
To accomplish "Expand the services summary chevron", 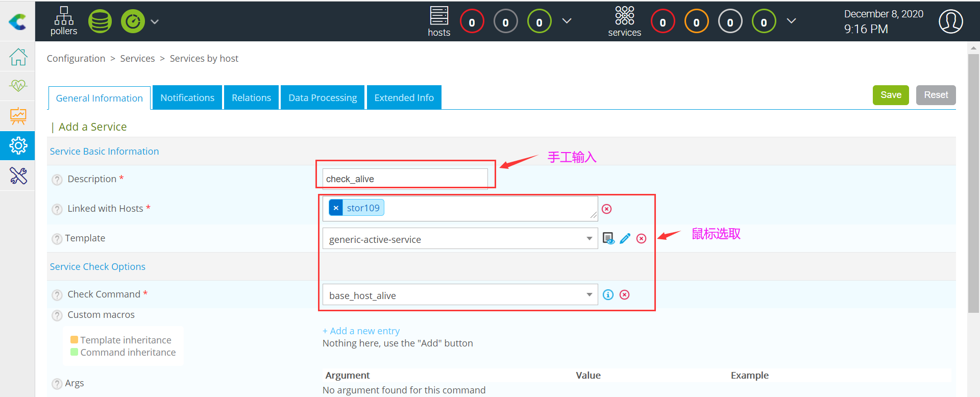I will click(791, 21).
